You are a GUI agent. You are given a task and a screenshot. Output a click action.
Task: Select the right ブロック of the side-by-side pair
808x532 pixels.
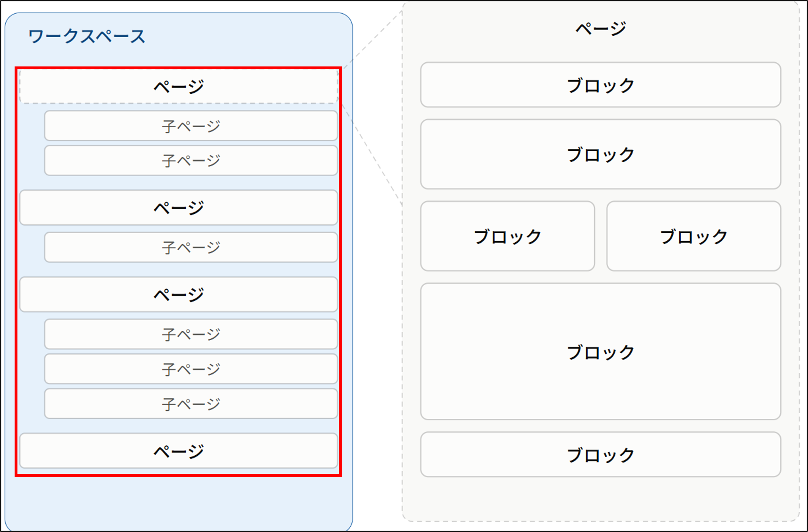click(694, 236)
